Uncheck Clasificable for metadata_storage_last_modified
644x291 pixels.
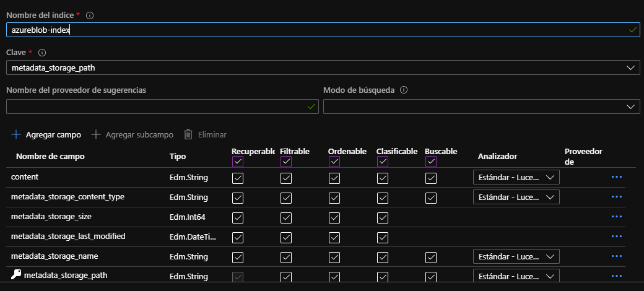point(383,237)
